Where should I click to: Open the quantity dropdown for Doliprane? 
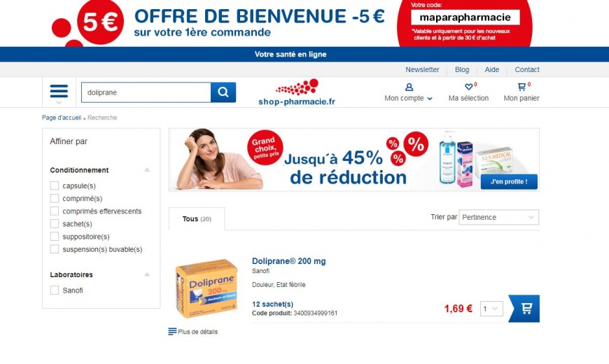[491, 309]
